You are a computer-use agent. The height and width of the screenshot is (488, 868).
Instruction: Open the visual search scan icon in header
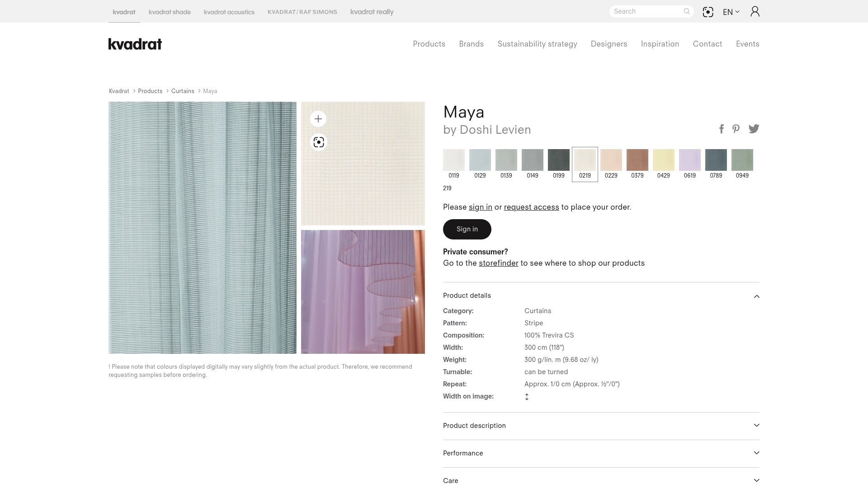(708, 12)
